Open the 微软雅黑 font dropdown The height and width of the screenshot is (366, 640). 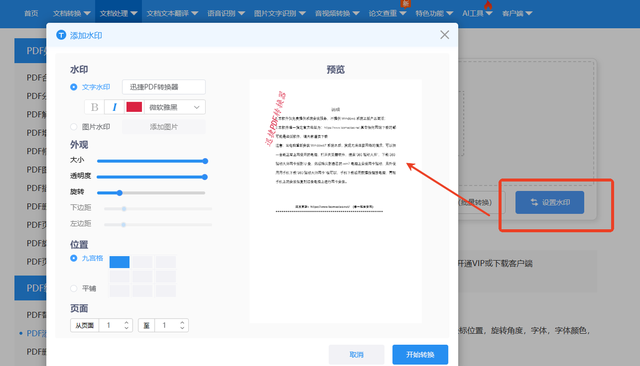pyautogui.click(x=175, y=107)
